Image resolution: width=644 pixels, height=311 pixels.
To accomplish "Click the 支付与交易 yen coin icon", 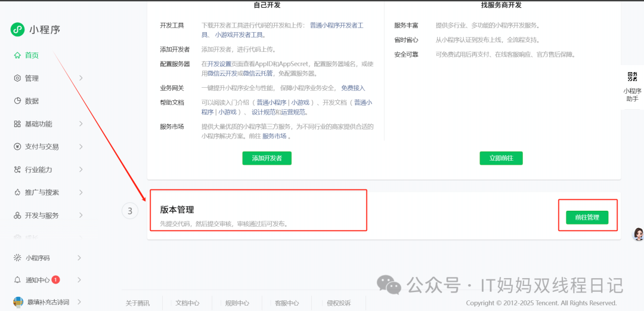I will [x=17, y=147].
